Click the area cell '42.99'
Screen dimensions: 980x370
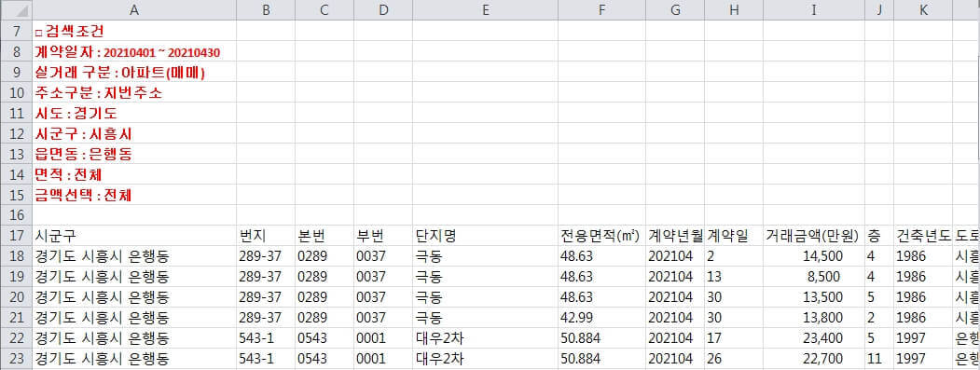601,318
